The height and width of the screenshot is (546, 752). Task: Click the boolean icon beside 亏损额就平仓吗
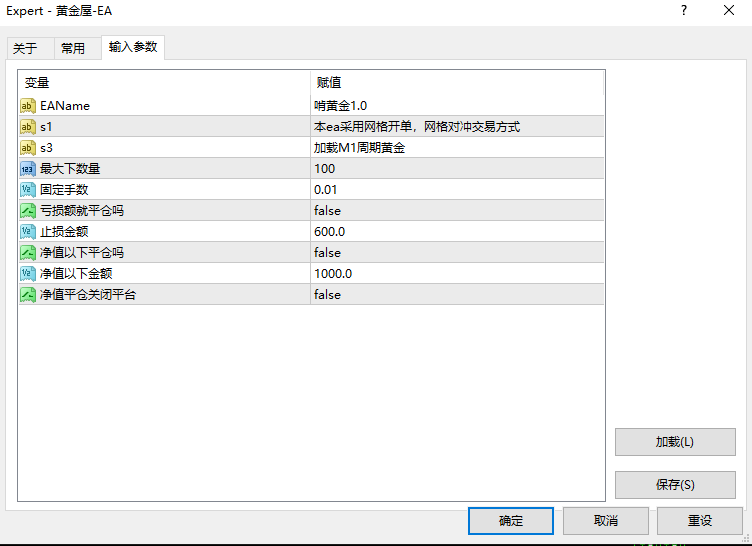click(28, 211)
